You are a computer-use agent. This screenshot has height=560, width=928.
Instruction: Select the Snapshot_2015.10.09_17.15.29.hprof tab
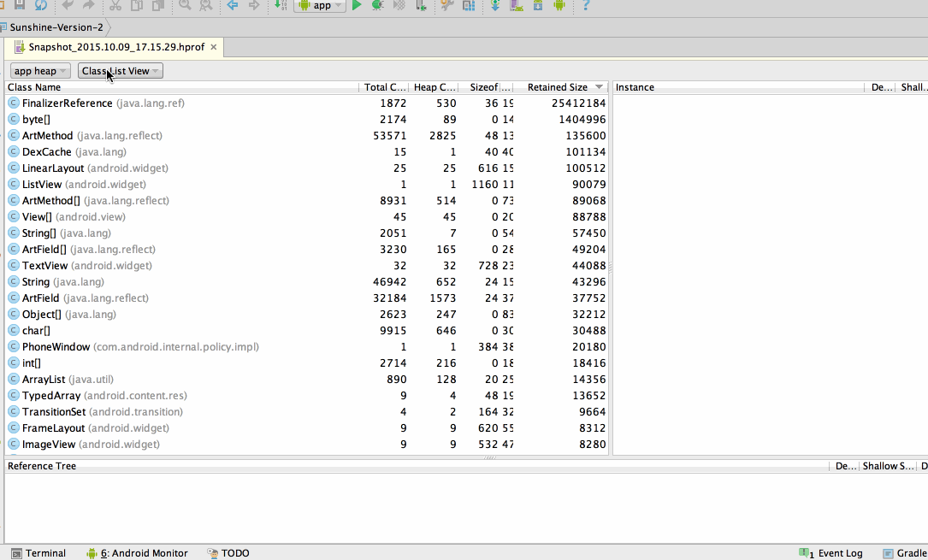click(115, 47)
